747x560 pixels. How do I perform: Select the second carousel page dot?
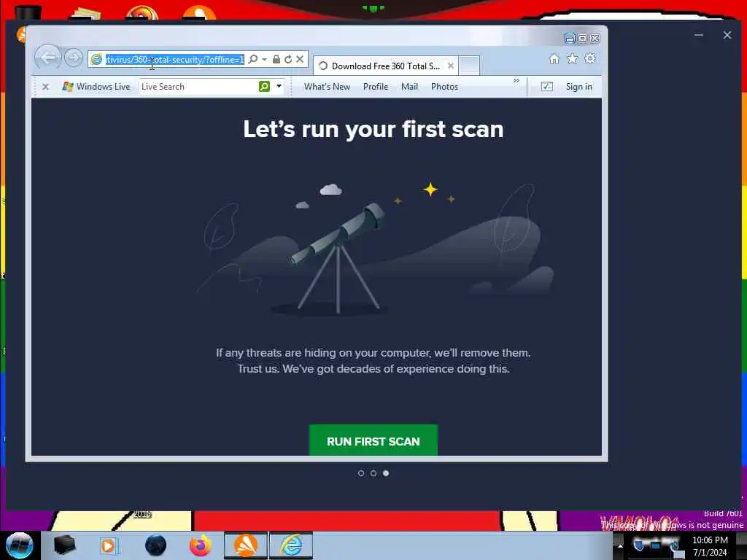pyautogui.click(x=373, y=472)
